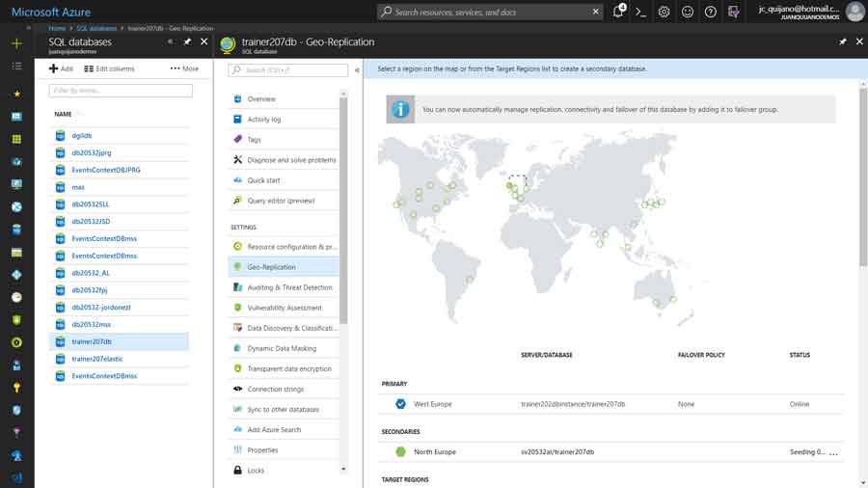Screen dimensions: 868x488
Task: Click Seeding status of North Europe
Action: 807,452
